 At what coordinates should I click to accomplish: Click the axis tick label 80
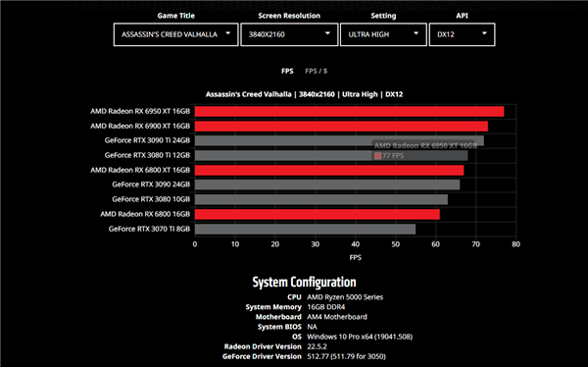coord(515,244)
